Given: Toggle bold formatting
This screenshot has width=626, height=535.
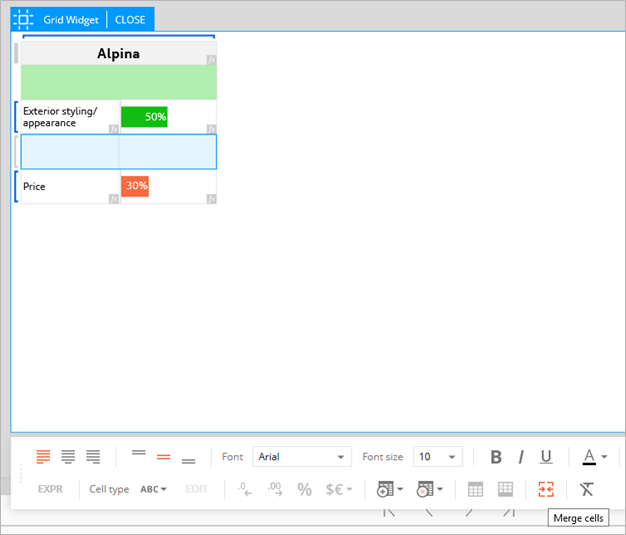Looking at the screenshot, I should pyautogui.click(x=496, y=457).
